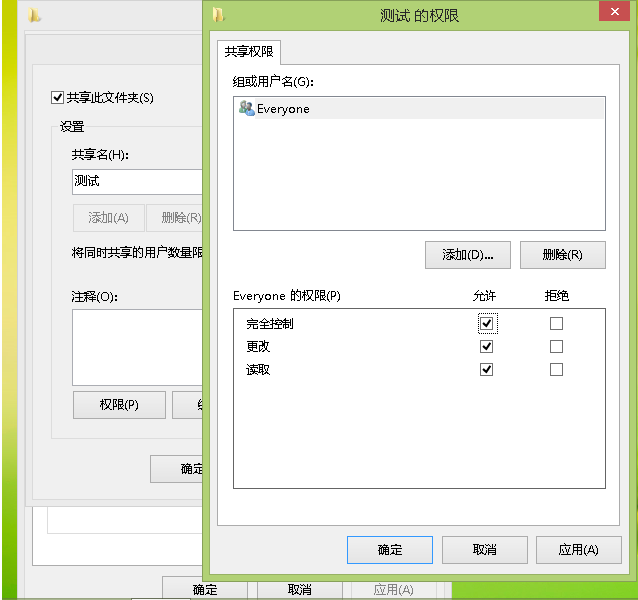
Task: Enable 拒绝 checkbox for 完全控制
Action: point(557,324)
